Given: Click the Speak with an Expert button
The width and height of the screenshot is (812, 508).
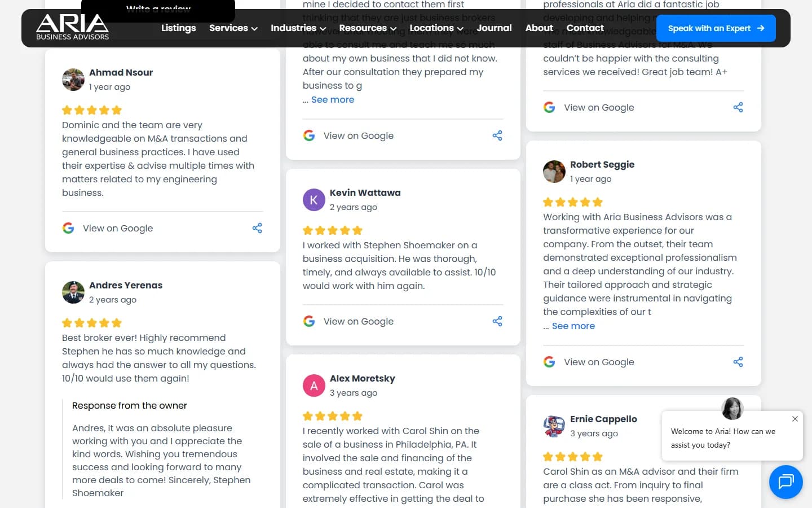Looking at the screenshot, I should 716,28.
